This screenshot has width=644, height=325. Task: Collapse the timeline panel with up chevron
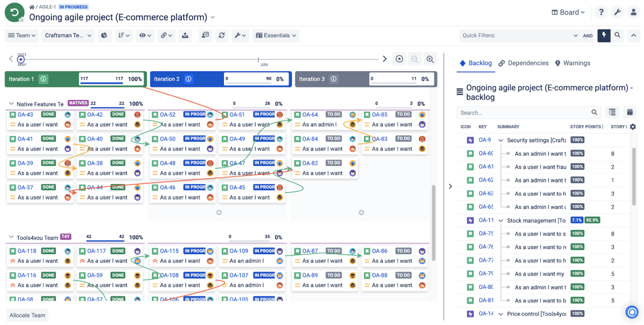[x=634, y=35]
